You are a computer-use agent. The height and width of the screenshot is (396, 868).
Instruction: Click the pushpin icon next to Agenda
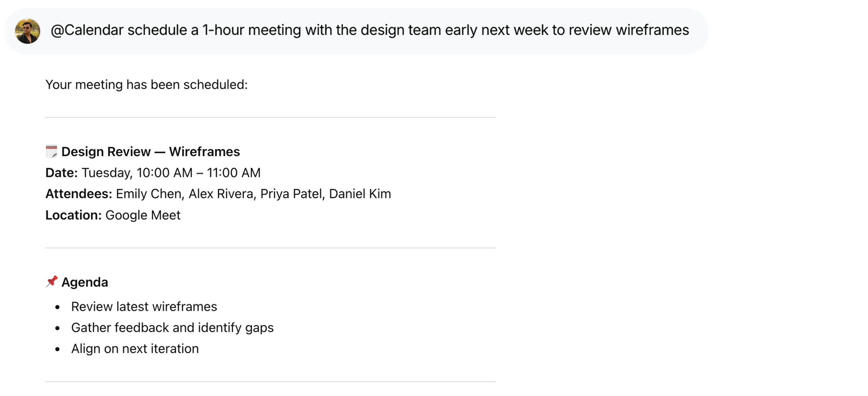51,282
